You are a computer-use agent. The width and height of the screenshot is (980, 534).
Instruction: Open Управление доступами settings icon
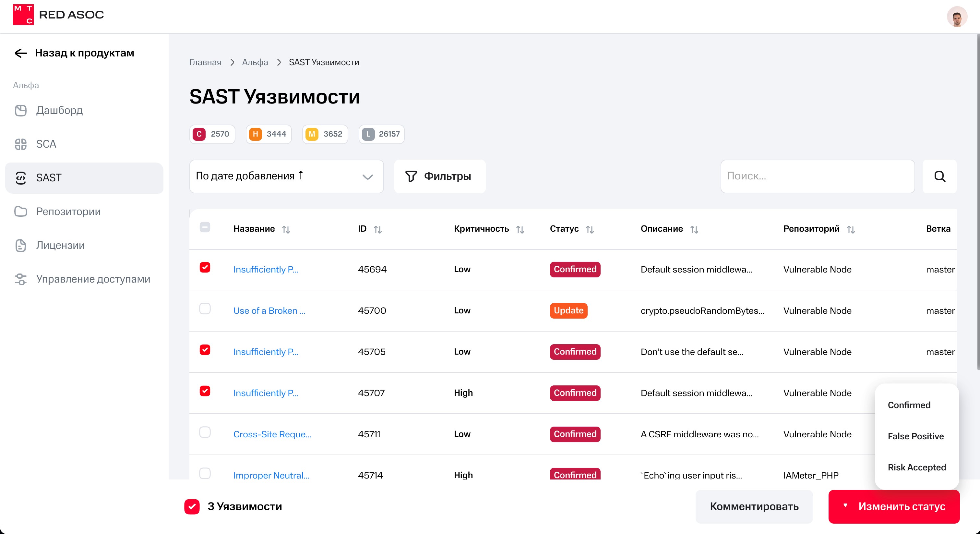tap(20, 279)
